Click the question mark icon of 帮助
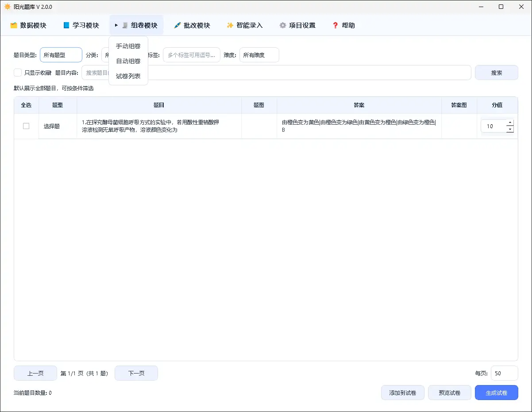The width and height of the screenshot is (532, 412). coord(335,26)
